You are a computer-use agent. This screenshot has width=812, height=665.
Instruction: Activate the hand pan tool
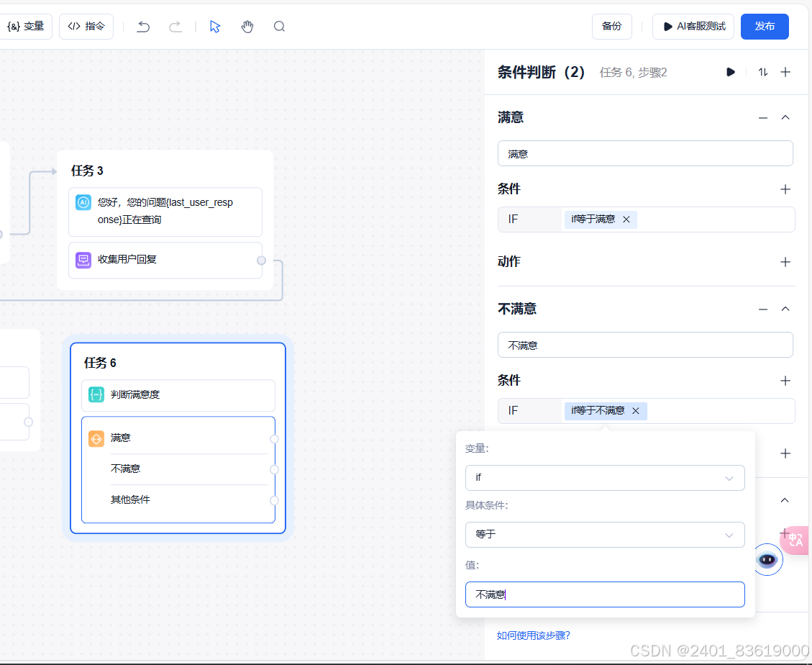pyautogui.click(x=247, y=27)
